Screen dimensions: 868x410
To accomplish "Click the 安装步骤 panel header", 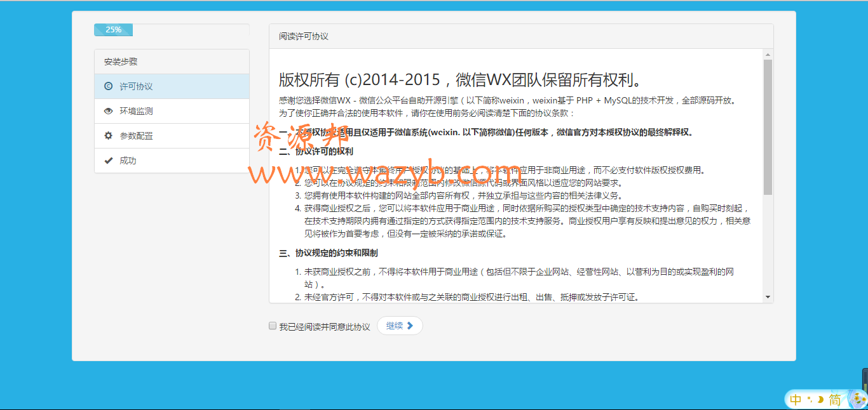I will 172,62.
